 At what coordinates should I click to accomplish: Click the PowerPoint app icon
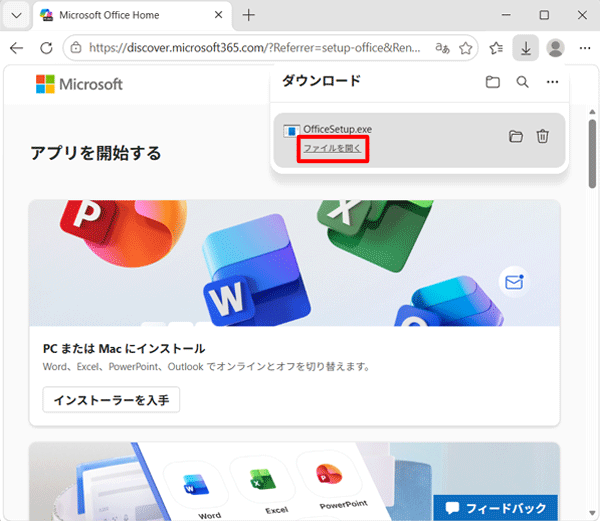pyautogui.click(x=329, y=474)
